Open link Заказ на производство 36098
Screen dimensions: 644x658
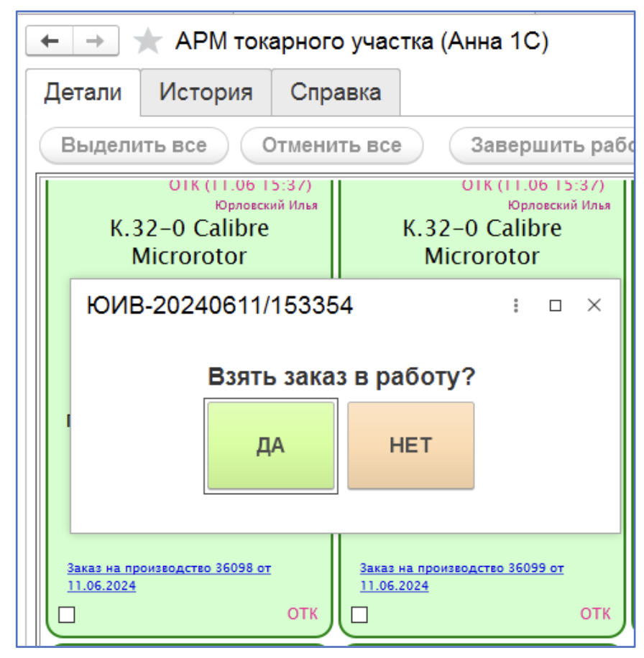(169, 568)
